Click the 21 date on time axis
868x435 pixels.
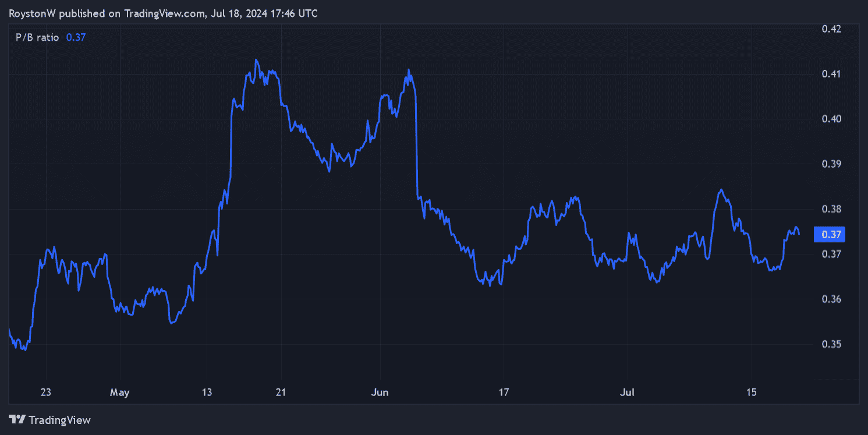(x=281, y=392)
